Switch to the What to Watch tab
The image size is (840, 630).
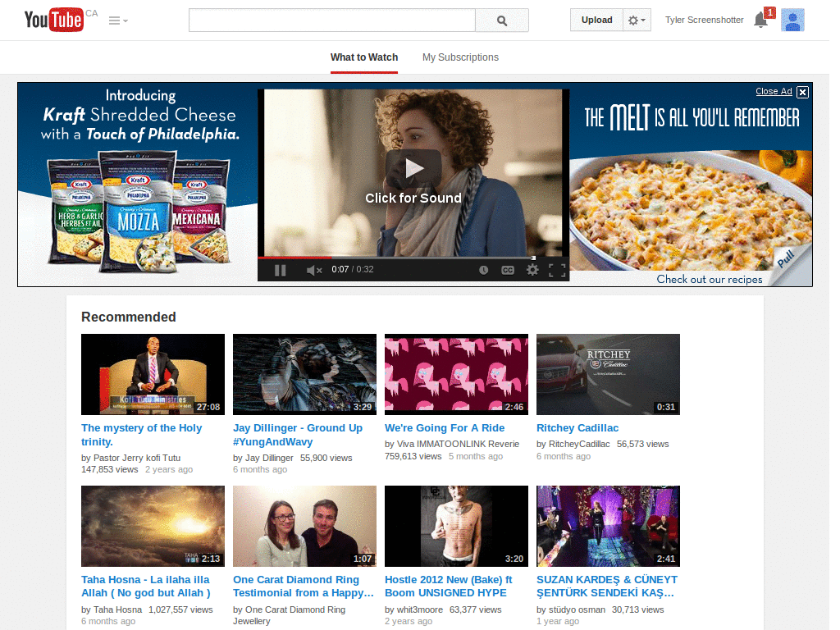pos(363,57)
